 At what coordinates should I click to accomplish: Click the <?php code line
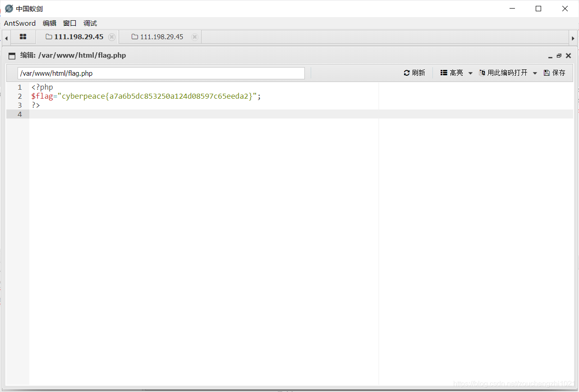coord(42,87)
